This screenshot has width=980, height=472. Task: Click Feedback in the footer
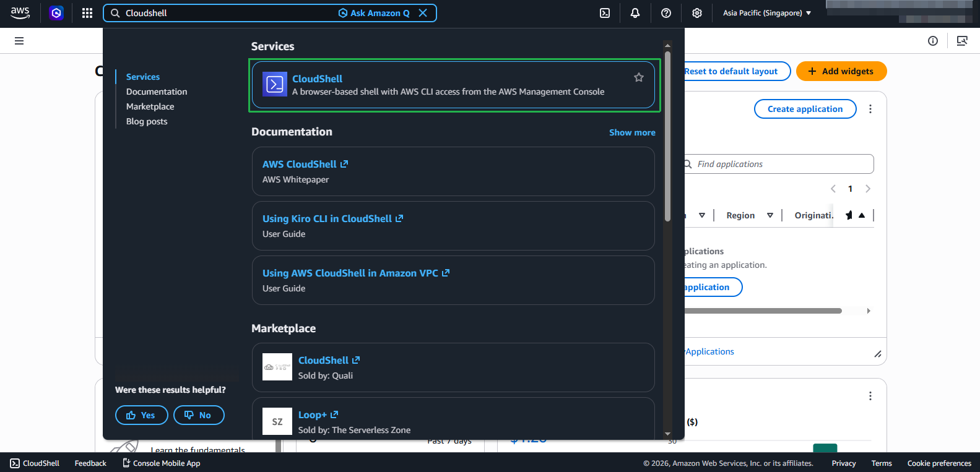[x=90, y=463]
